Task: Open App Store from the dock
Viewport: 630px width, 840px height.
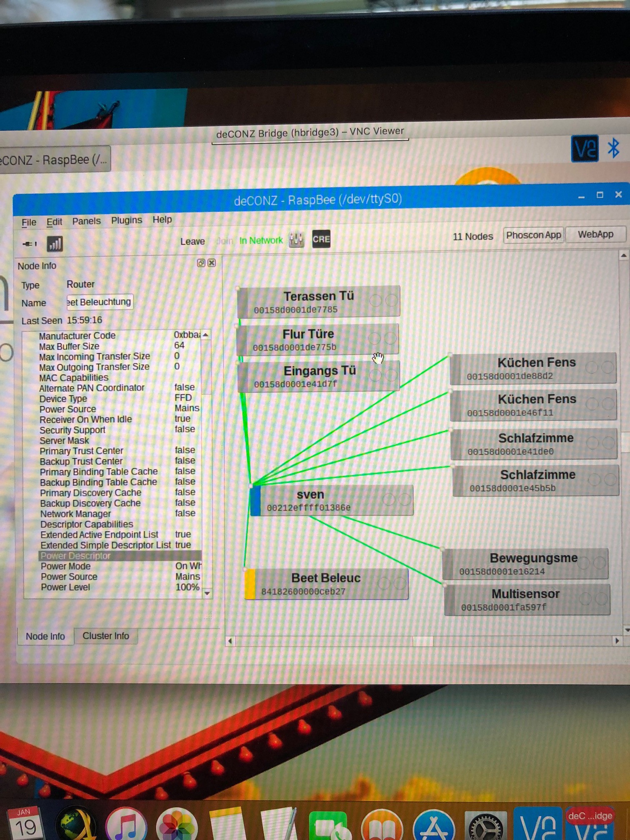Action: coord(433,826)
